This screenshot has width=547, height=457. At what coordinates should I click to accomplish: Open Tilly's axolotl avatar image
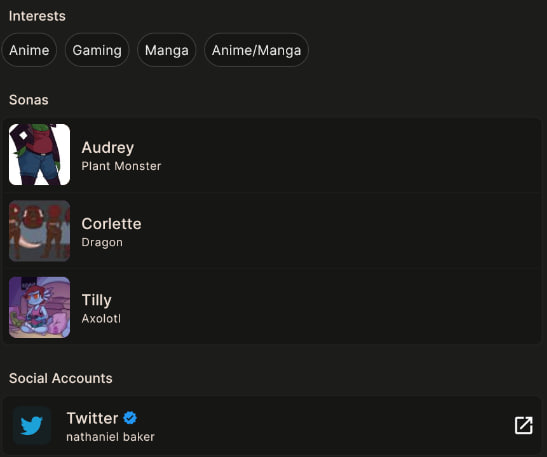39,307
